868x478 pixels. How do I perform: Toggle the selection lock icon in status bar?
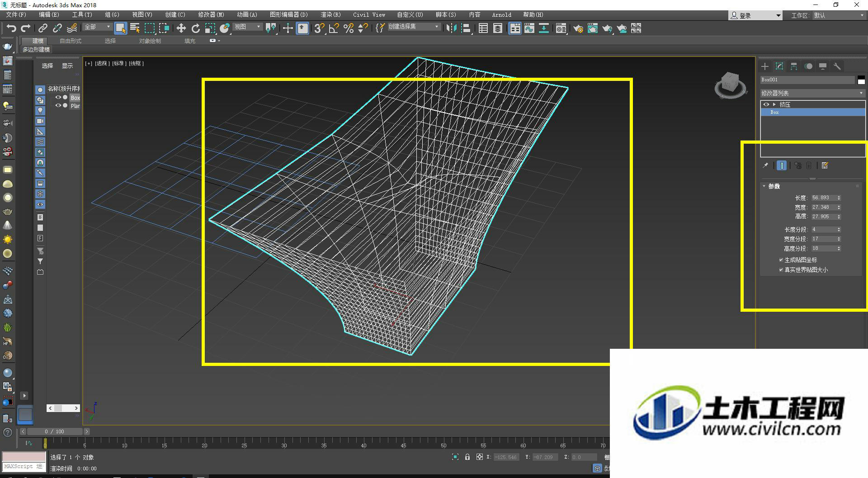467,457
